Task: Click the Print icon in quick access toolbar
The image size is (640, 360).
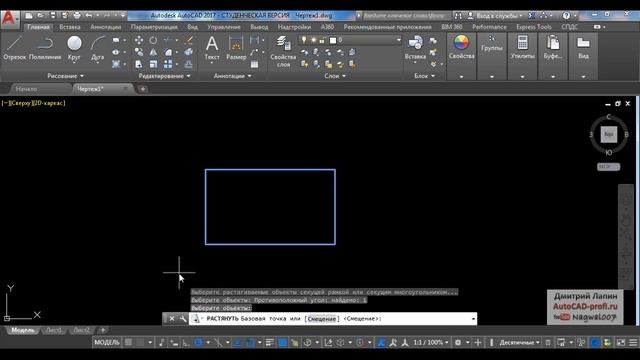Action: tap(77, 16)
